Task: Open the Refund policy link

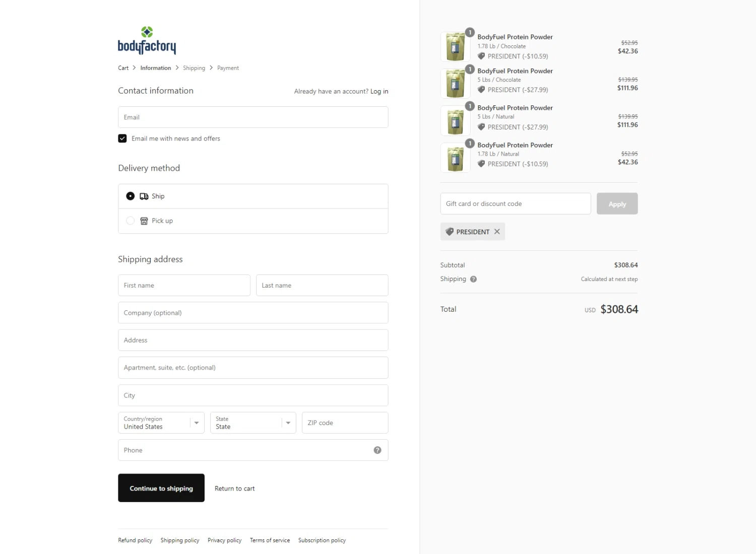Action: 135,540
